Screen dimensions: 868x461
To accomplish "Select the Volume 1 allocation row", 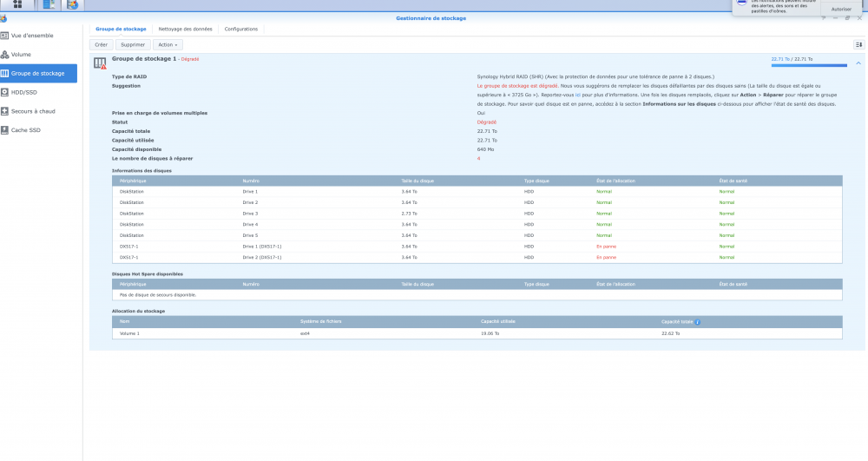I will 477,333.
